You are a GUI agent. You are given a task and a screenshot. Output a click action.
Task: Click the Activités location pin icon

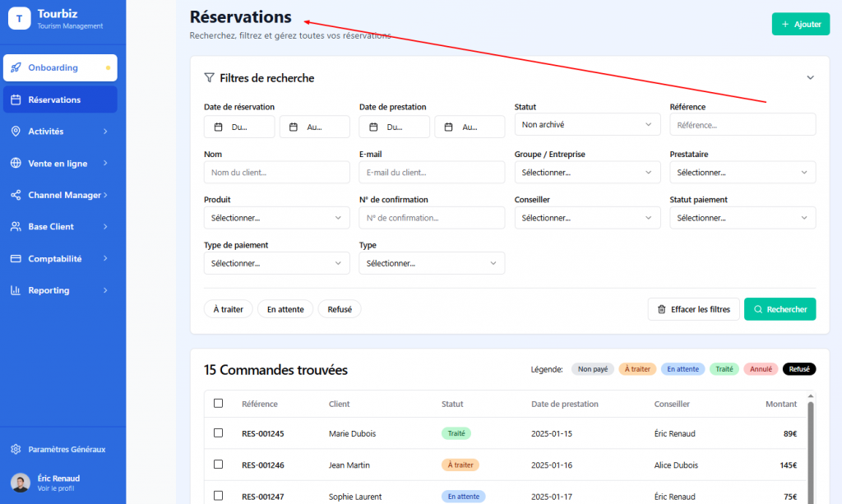pos(16,132)
